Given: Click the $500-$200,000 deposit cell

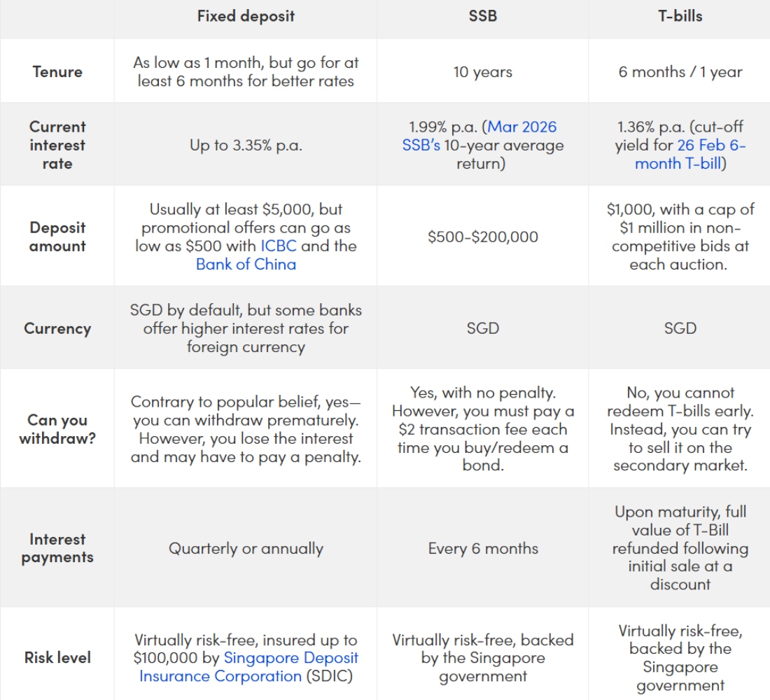Looking at the screenshot, I should [483, 237].
